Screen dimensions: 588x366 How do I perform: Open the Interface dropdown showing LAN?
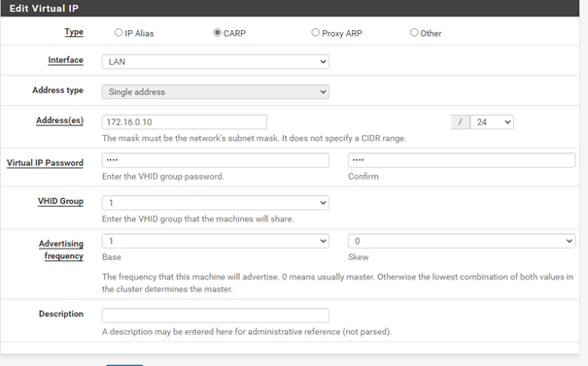click(216, 61)
